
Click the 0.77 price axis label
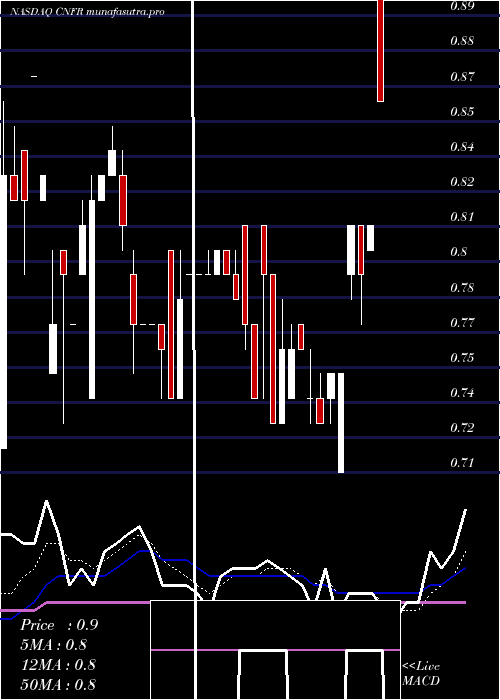pos(462,322)
